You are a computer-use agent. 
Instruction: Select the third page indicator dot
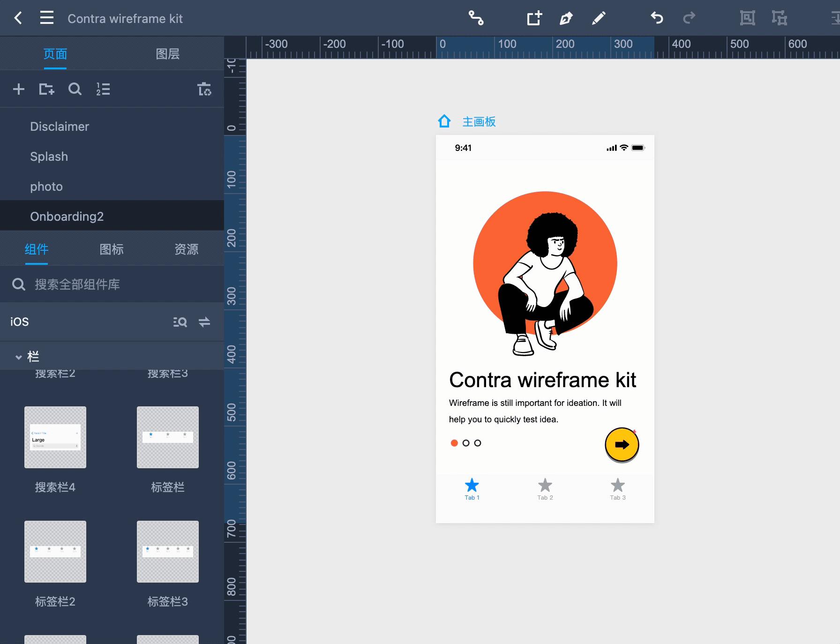click(x=478, y=443)
